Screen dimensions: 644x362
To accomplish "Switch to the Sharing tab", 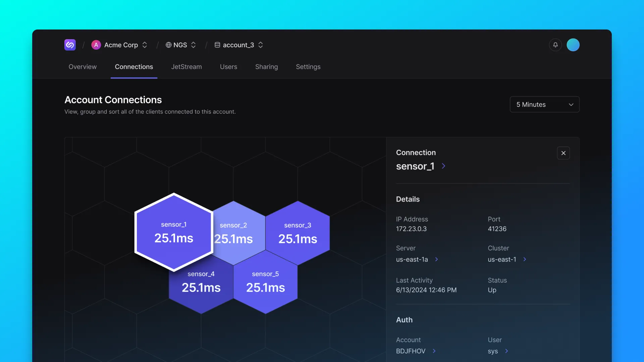I will point(266,67).
